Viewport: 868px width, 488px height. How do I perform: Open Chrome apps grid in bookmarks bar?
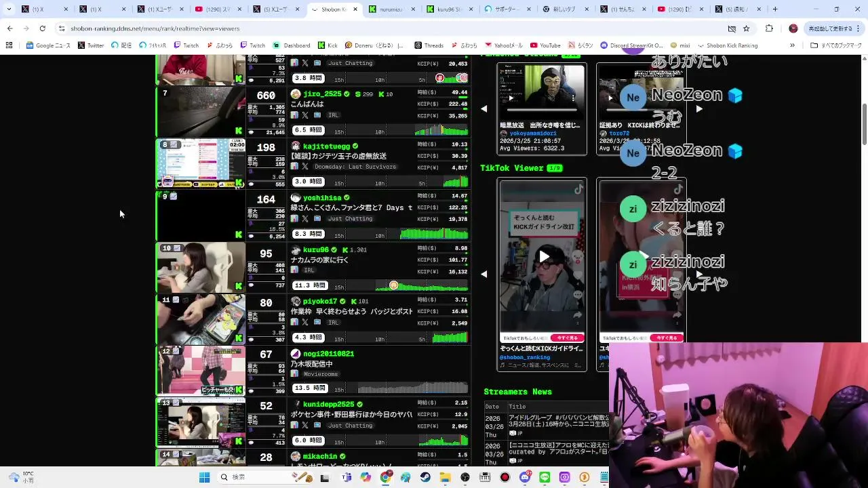[9, 45]
